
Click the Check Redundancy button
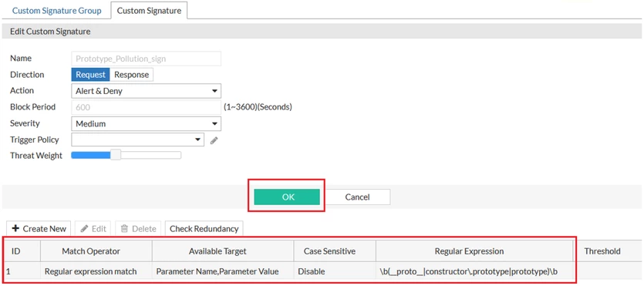click(204, 228)
